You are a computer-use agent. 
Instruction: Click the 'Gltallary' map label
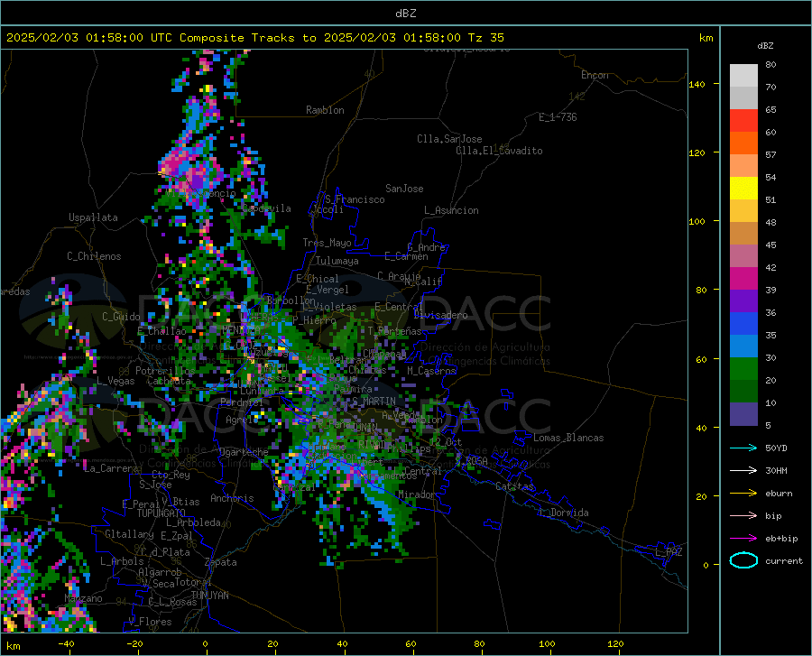(x=129, y=534)
